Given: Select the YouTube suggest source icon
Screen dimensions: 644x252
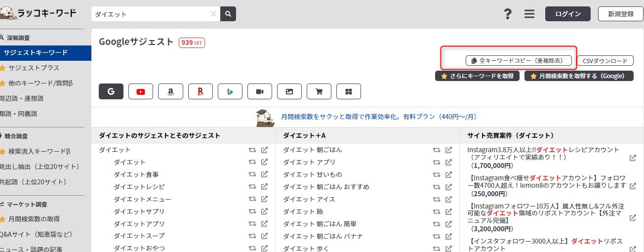Looking at the screenshot, I should click(x=141, y=91).
